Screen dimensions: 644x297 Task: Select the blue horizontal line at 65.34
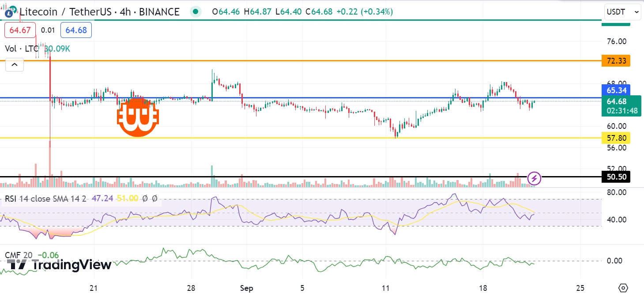[x=300, y=98]
